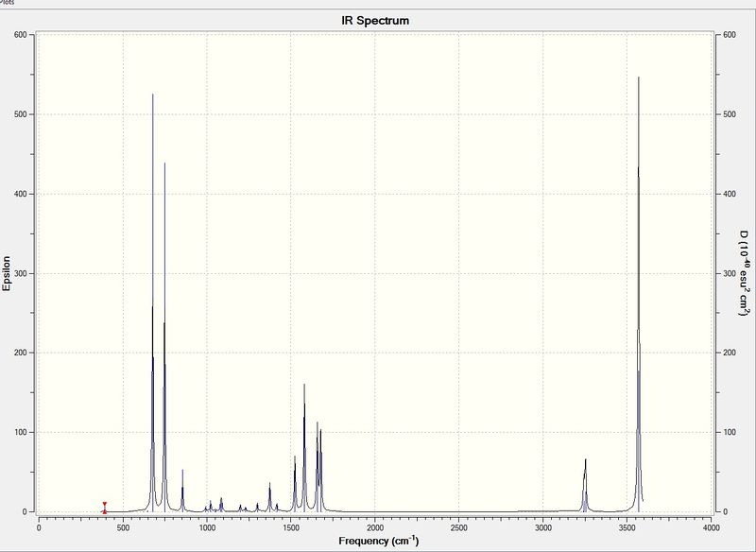The height and width of the screenshot is (552, 756).
Task: Pick the peak line near 750 cm-1
Action: click(164, 337)
